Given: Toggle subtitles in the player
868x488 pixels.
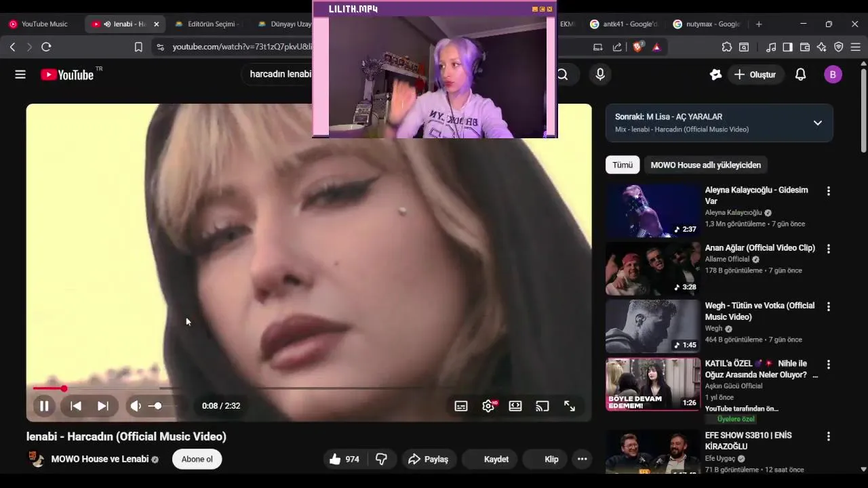Looking at the screenshot, I should tap(461, 406).
